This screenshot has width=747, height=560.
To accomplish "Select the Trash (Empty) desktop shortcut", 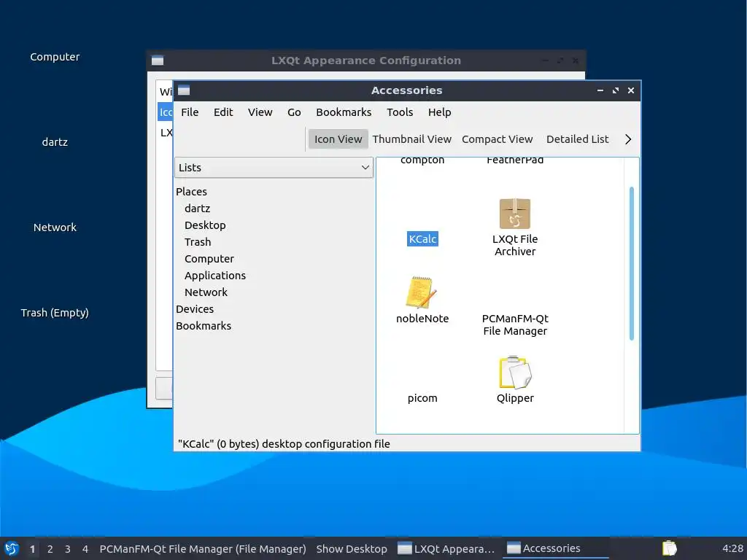I will [55, 312].
